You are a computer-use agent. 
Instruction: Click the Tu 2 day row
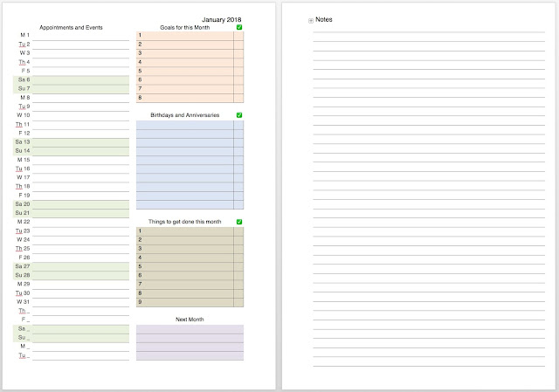(x=72, y=45)
